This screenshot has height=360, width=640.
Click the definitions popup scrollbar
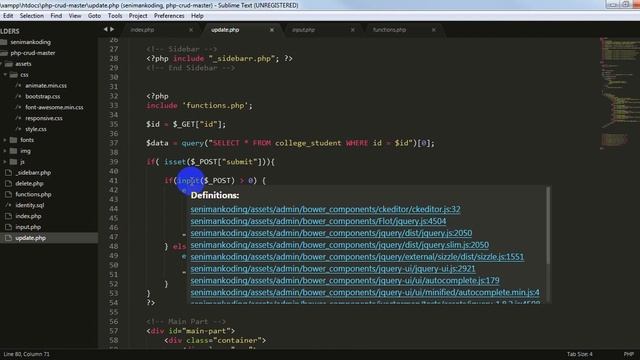click(x=548, y=225)
